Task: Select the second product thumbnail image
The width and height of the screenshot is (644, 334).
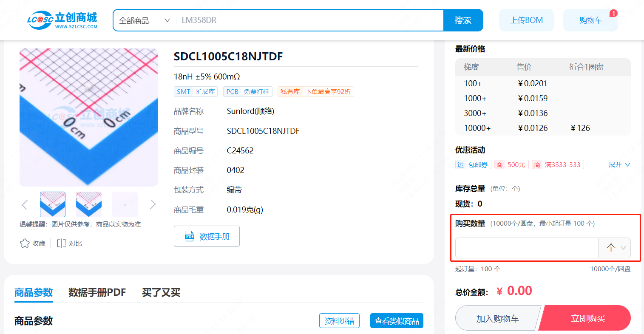Action: pos(89,204)
